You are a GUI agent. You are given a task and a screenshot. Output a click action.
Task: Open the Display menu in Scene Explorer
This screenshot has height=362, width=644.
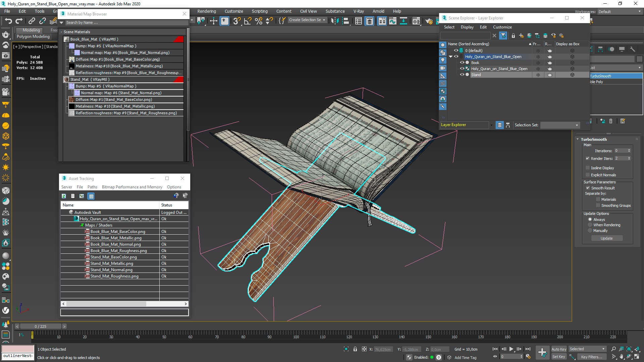click(x=467, y=27)
